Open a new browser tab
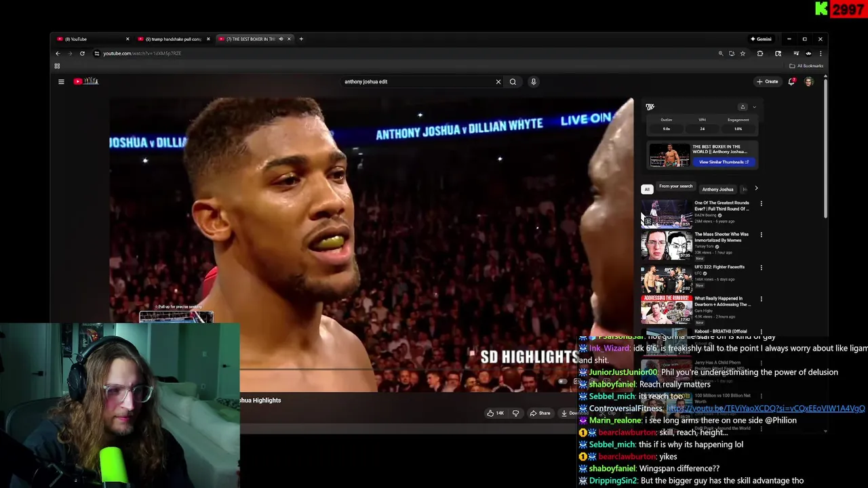Viewport: 868px width, 488px height. tap(301, 39)
